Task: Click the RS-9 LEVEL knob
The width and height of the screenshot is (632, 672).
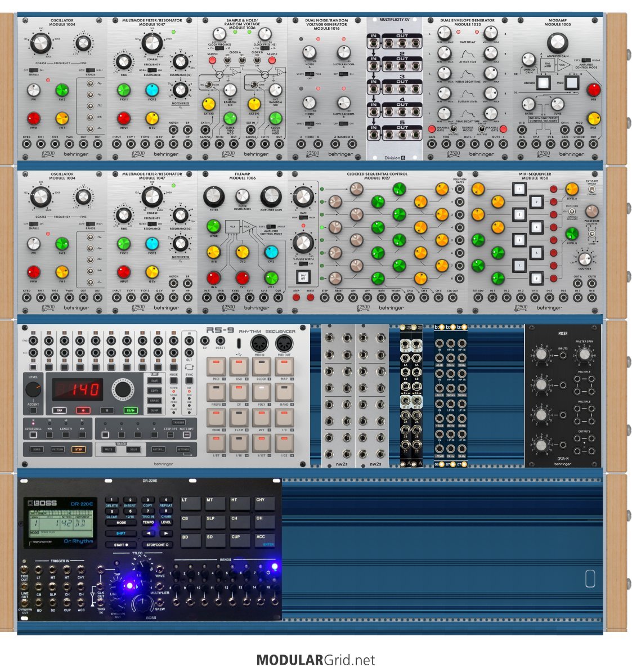Action: pyautogui.click(x=33, y=389)
